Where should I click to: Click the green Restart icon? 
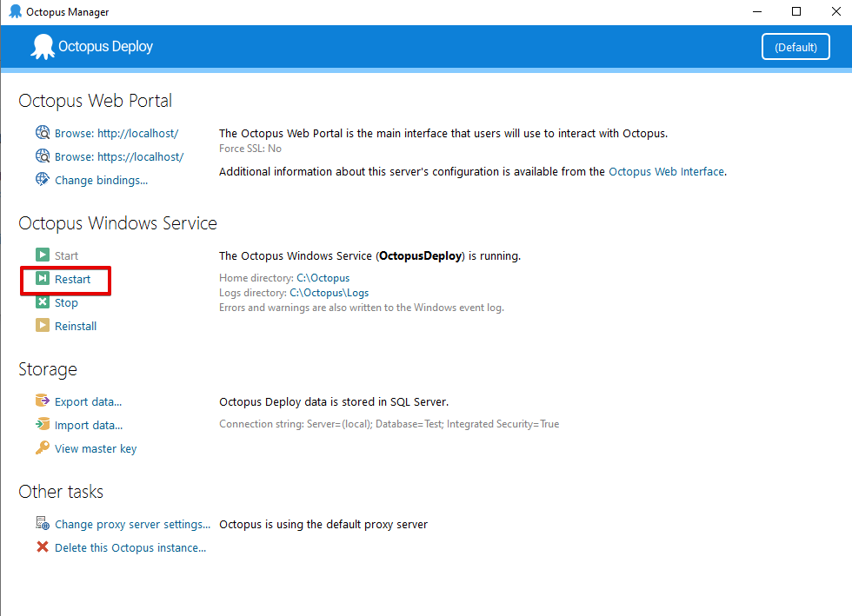tap(43, 279)
